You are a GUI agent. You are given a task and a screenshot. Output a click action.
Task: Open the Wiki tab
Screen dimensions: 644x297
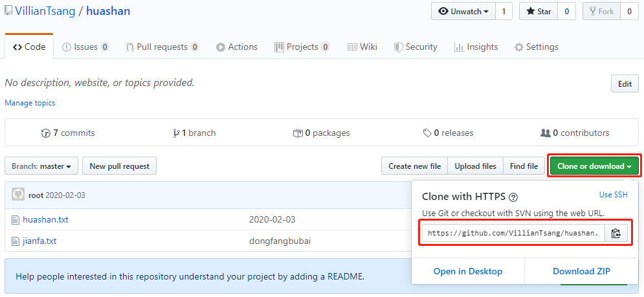[362, 47]
